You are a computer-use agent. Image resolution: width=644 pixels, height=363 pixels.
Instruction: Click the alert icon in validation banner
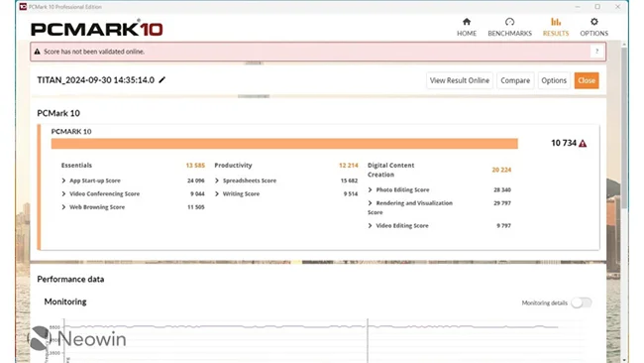[38, 52]
